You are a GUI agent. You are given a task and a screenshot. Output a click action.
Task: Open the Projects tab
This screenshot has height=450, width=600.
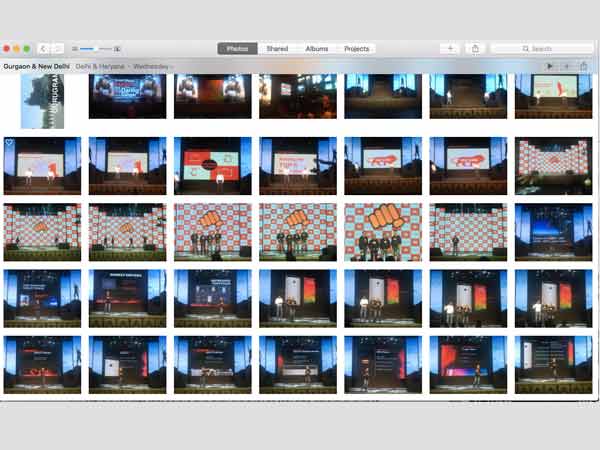356,48
